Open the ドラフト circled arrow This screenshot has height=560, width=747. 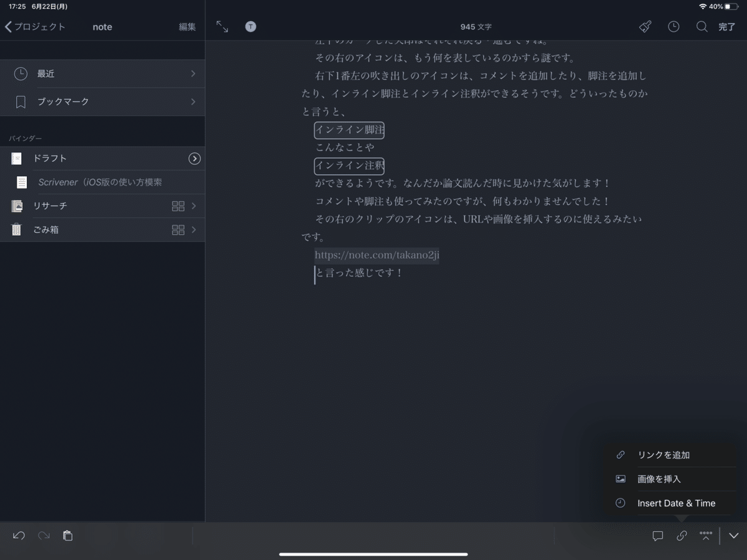pos(195,159)
